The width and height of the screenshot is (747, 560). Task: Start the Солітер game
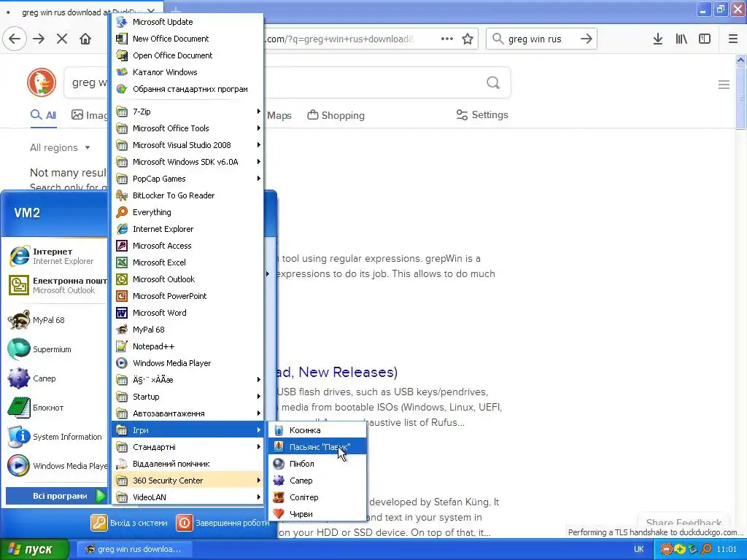coord(318,497)
